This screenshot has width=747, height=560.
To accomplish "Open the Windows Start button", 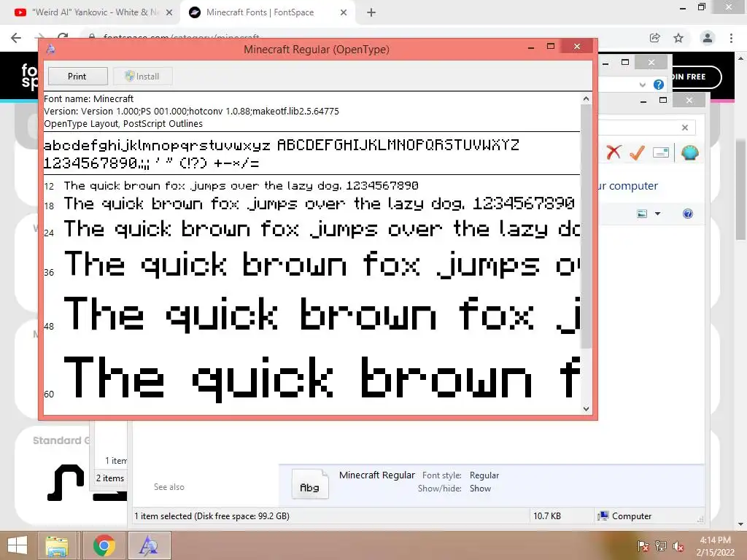I will (18, 545).
